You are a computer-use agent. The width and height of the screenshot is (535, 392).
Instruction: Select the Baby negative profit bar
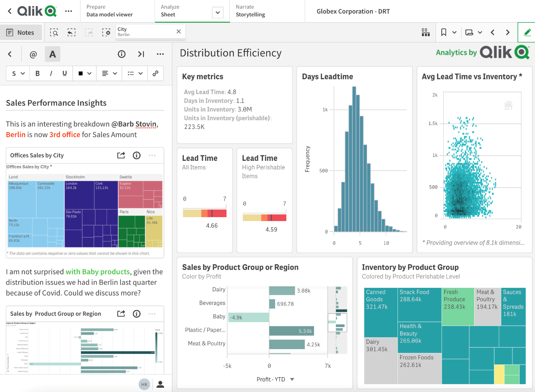click(249, 317)
